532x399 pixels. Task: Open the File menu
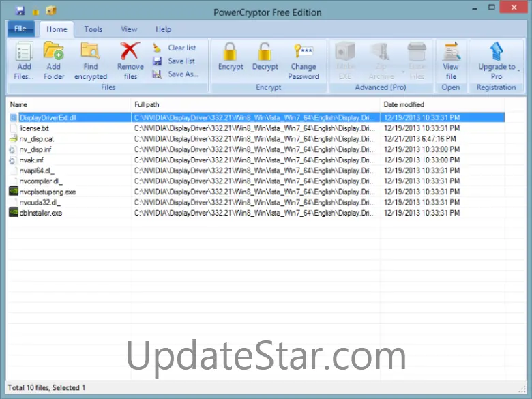click(x=20, y=29)
